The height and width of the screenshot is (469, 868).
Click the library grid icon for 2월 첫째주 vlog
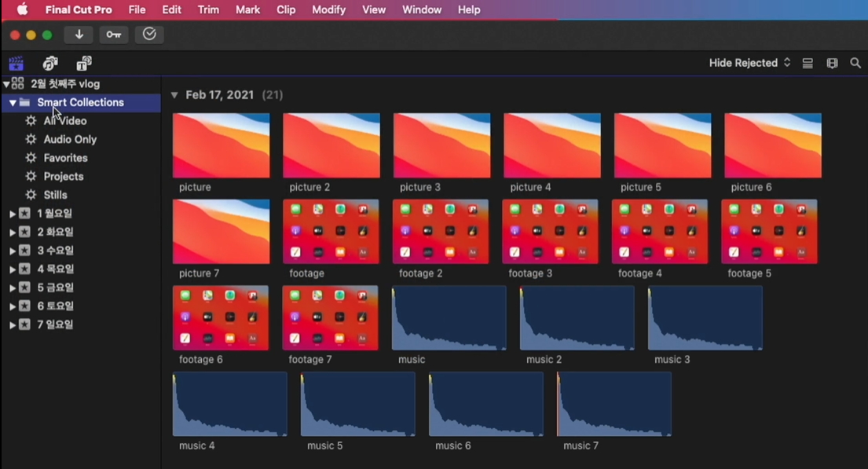(x=18, y=83)
